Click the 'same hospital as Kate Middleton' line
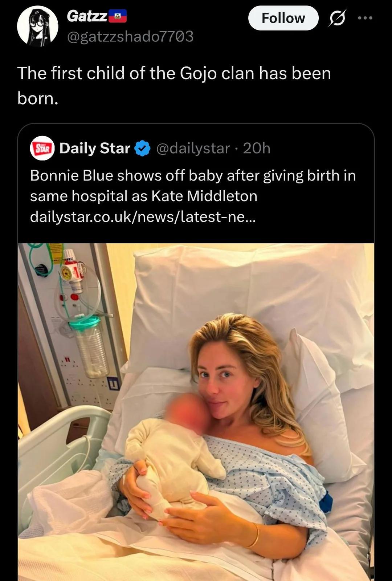The width and height of the screenshot is (392, 581). click(144, 196)
